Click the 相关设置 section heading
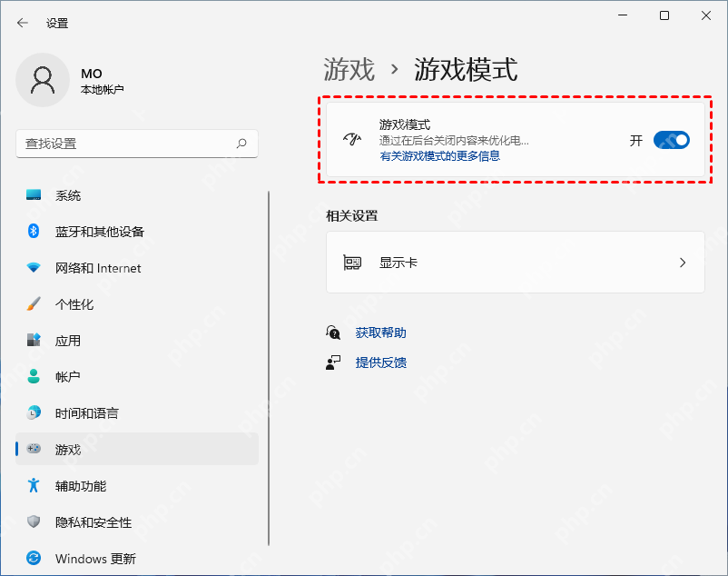 352,215
